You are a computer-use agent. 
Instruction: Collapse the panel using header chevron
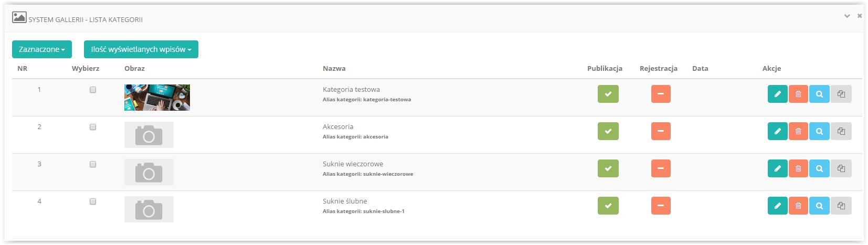point(847,16)
